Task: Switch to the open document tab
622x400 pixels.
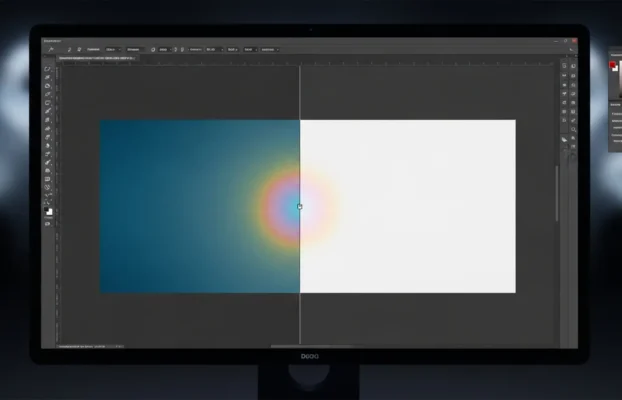Action: coord(96,58)
